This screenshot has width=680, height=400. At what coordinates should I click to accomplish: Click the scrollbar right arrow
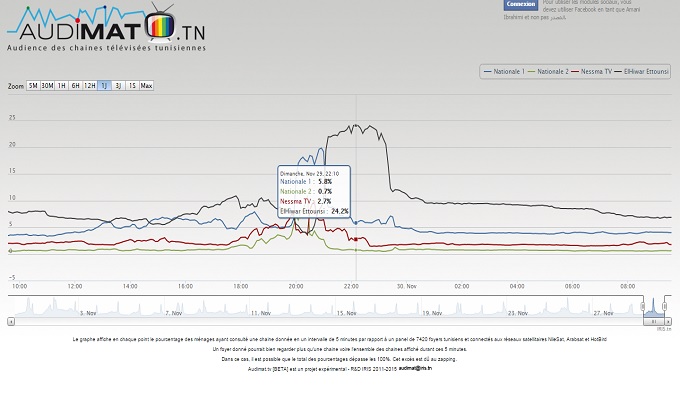point(668,322)
